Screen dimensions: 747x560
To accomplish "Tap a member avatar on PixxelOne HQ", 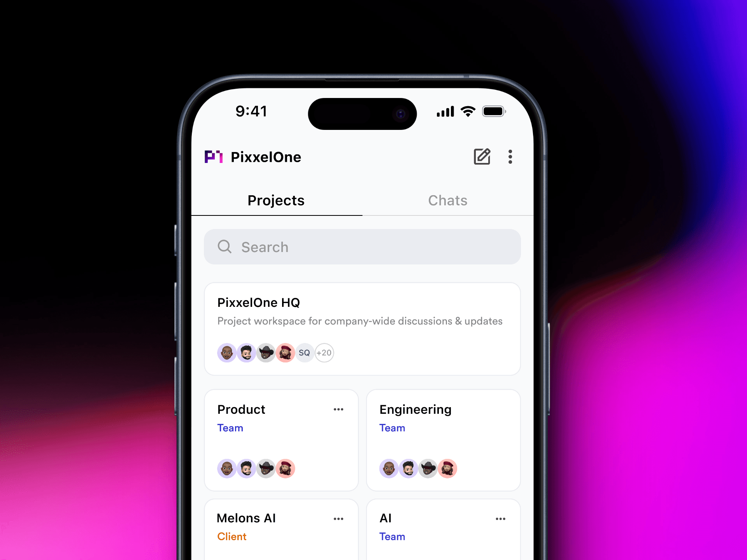I will tap(226, 353).
